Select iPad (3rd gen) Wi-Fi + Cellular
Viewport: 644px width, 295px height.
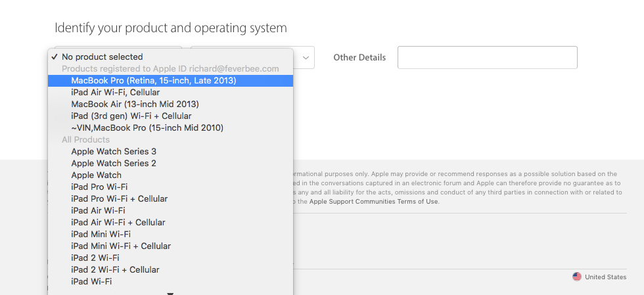click(x=170, y=116)
